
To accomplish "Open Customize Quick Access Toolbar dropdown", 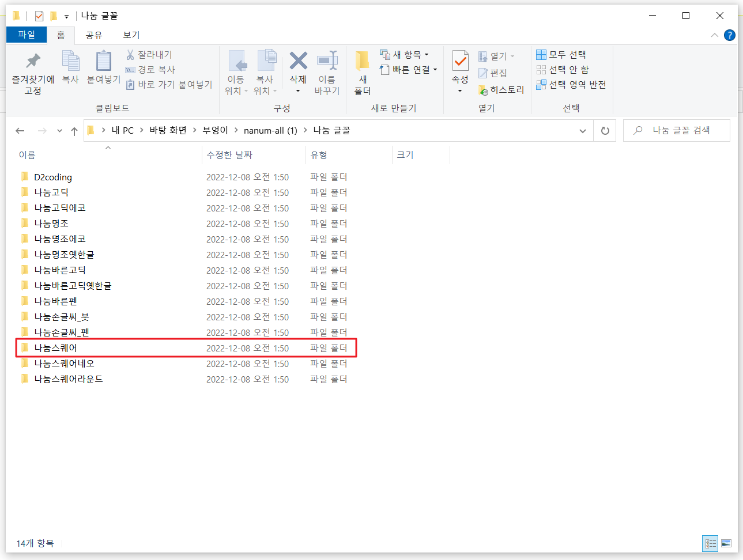I will (66, 17).
